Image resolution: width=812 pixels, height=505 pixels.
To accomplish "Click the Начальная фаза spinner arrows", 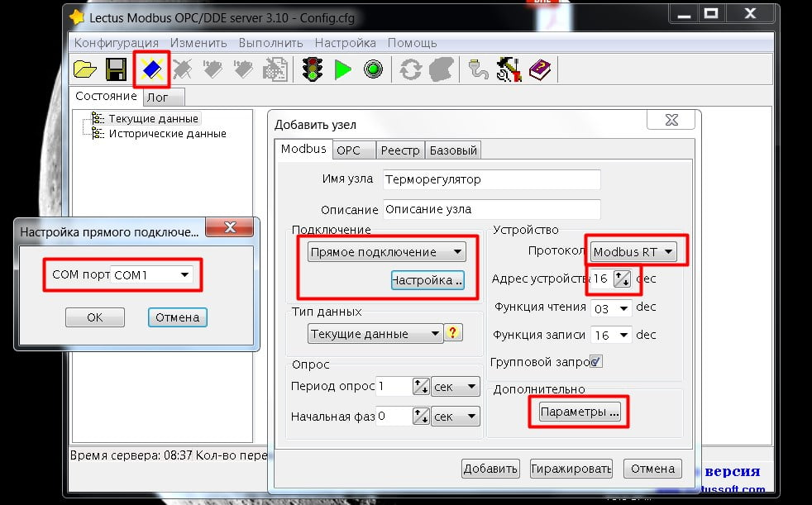I will pos(421,417).
